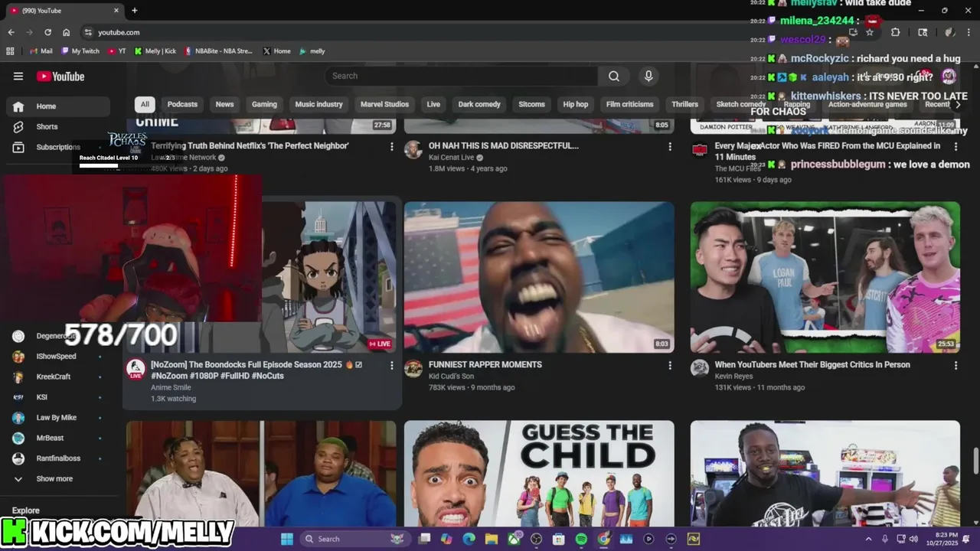Open Microsoft Edge from the taskbar
980x551 pixels.
pyautogui.click(x=469, y=539)
